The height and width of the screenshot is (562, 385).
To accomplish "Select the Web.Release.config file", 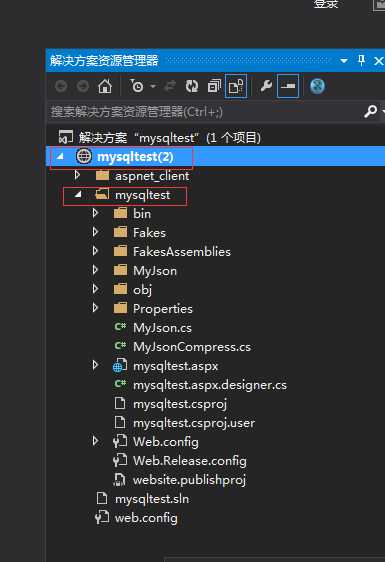I will tap(190, 461).
